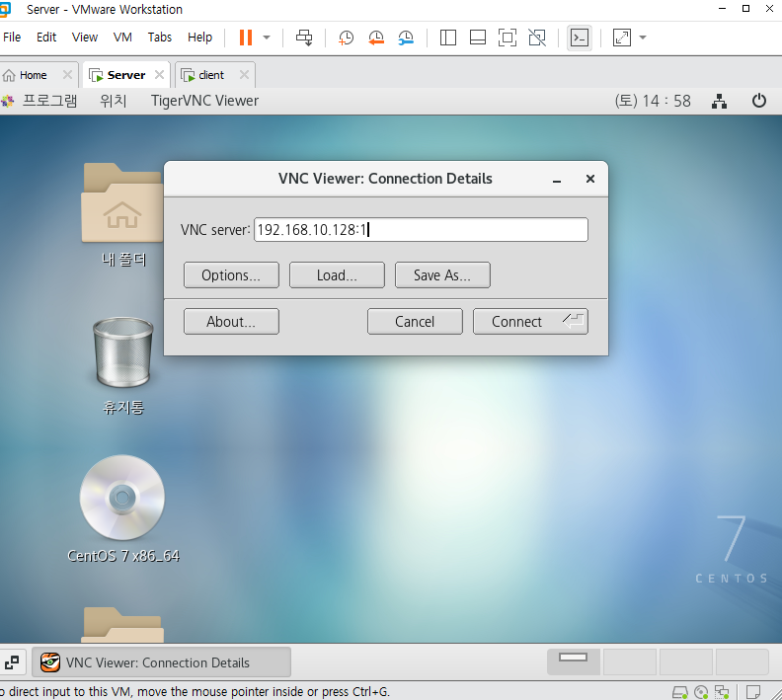Switch to the first workspace
This screenshot has width=782, height=700.
tap(573, 662)
